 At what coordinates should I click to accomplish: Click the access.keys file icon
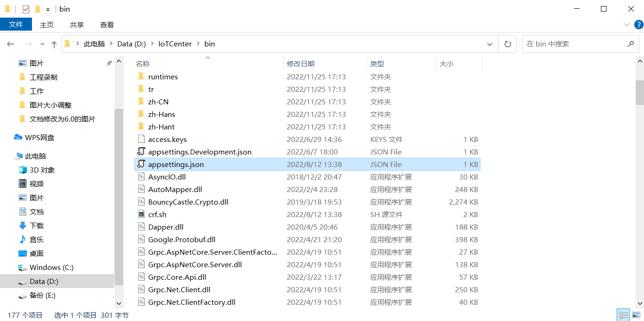click(x=141, y=139)
